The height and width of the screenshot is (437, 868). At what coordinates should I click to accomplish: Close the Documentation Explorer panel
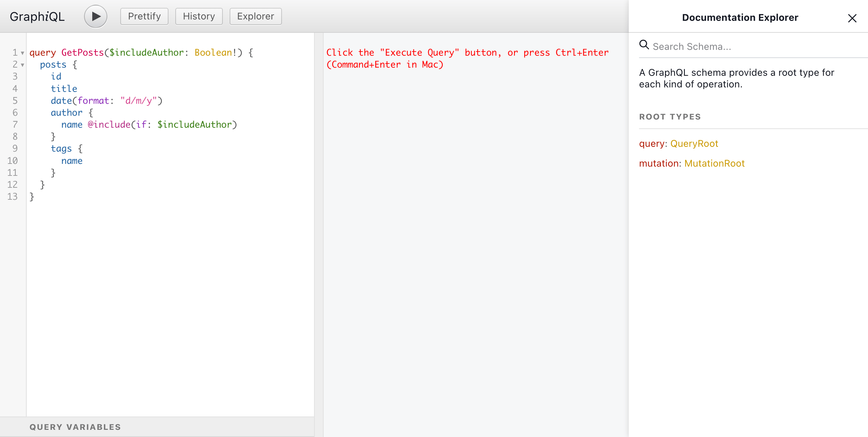click(x=852, y=18)
